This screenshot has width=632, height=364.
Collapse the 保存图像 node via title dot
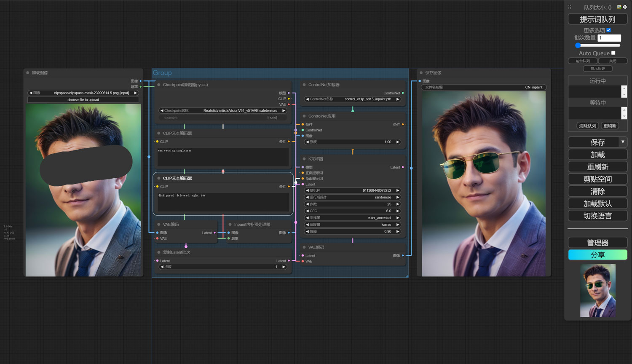421,73
